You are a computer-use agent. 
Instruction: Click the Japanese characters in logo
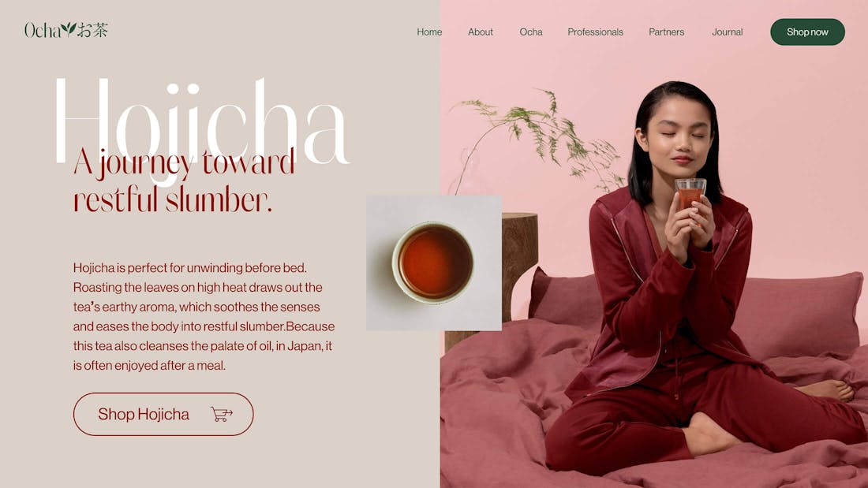pyautogui.click(x=92, y=30)
